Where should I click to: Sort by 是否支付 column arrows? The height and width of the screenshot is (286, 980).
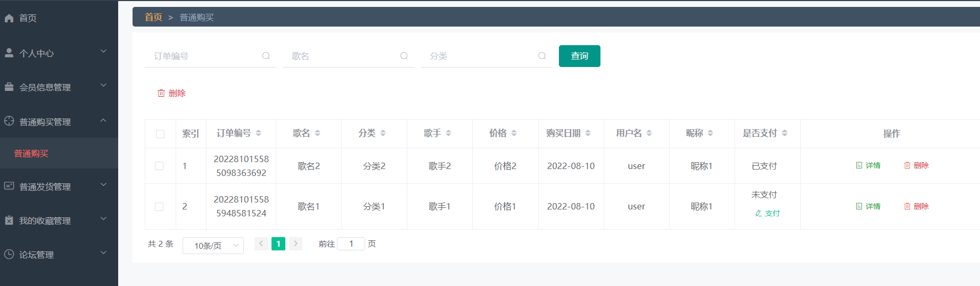tap(785, 133)
